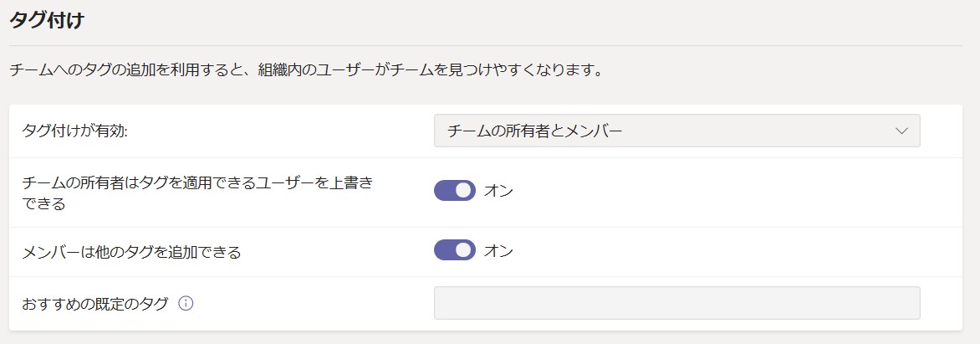
Task: Toggle off チームの所有者はタグを適用できるユーザーを上書きできる switch
Action: coord(454,191)
